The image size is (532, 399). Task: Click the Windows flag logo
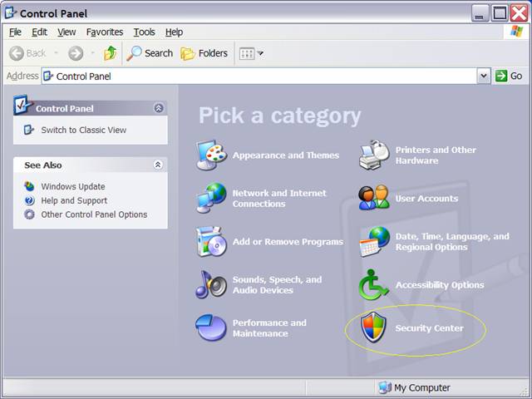[x=516, y=32]
